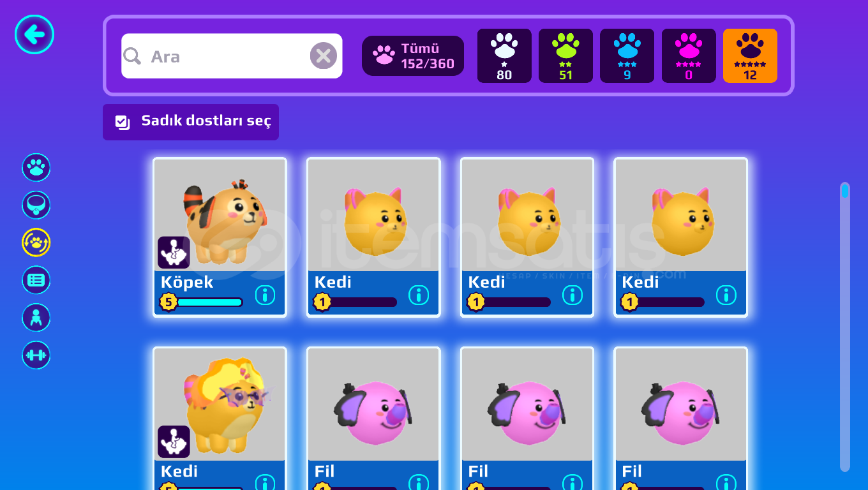
Task: Open the list sidebar icon
Action: click(36, 280)
